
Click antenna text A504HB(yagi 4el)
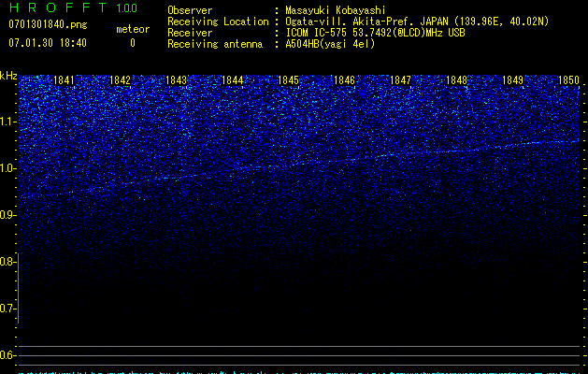pos(330,44)
